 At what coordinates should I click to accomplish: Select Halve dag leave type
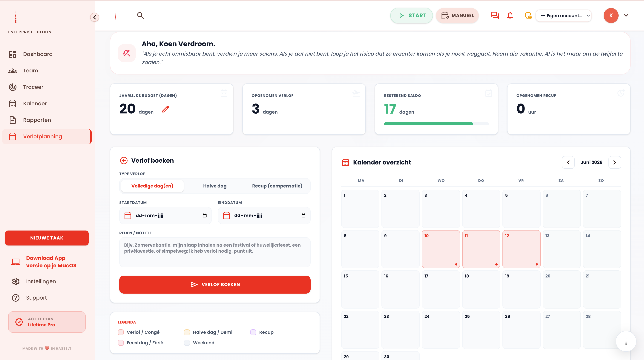click(x=215, y=186)
